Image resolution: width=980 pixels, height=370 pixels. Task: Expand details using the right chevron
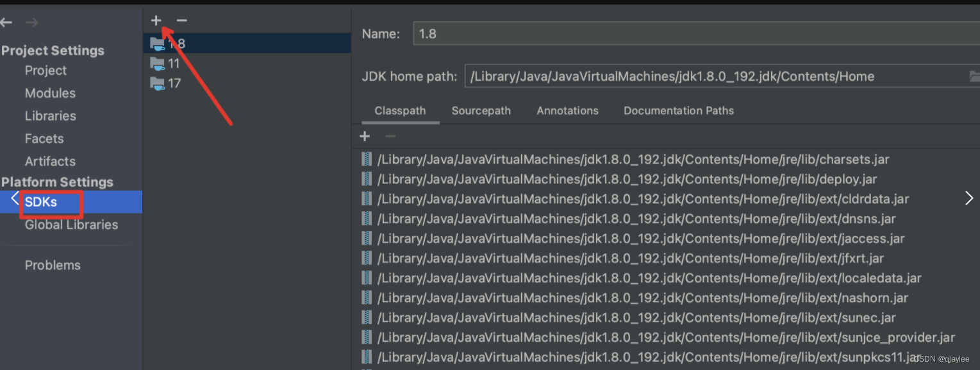point(968,198)
